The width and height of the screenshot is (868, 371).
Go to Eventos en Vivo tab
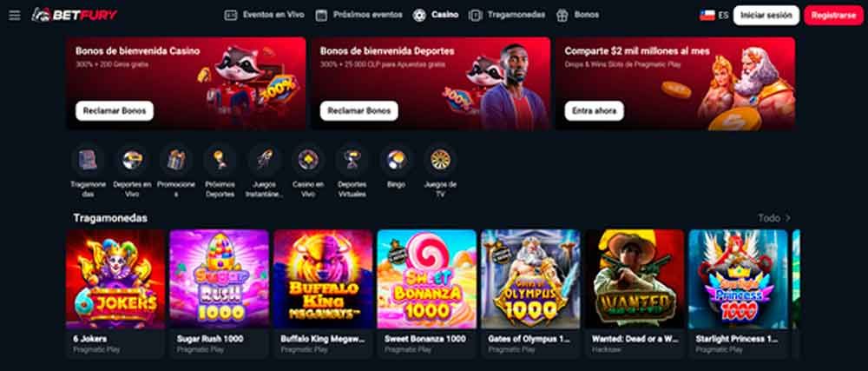click(x=264, y=15)
